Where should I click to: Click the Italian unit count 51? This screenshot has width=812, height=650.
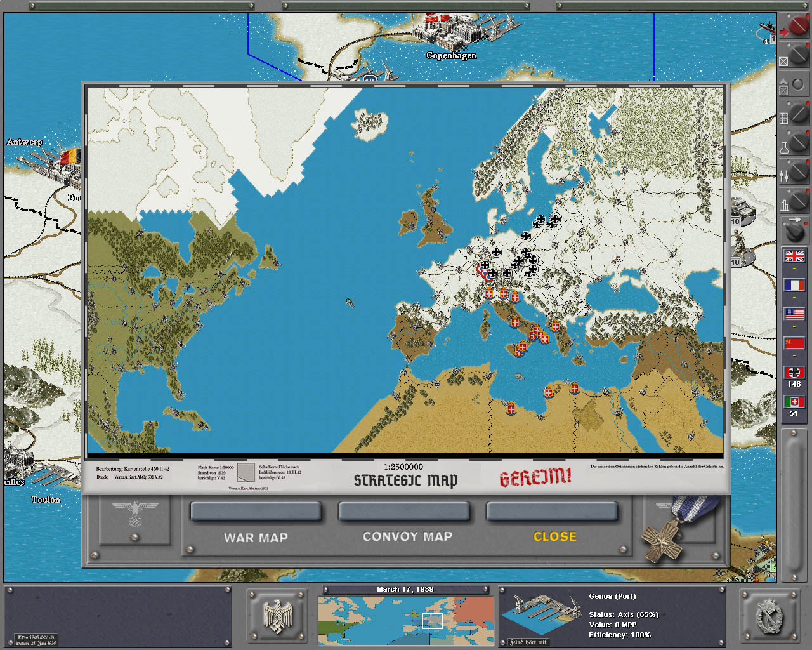794,413
